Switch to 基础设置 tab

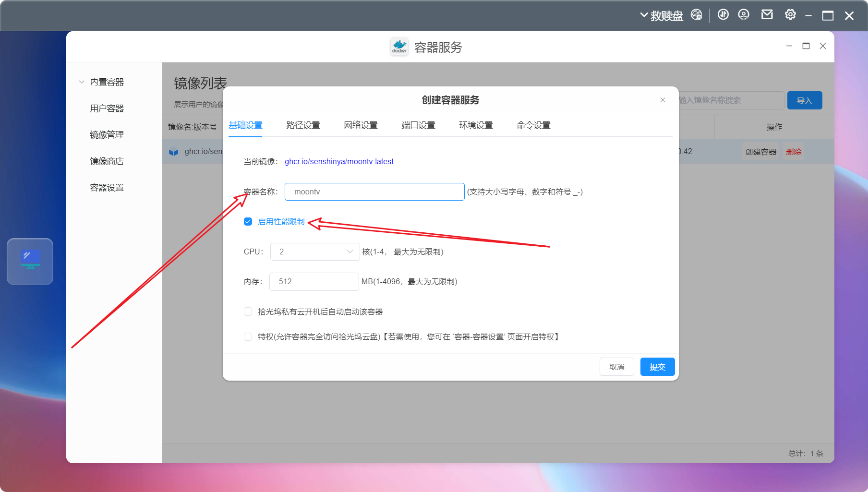245,125
